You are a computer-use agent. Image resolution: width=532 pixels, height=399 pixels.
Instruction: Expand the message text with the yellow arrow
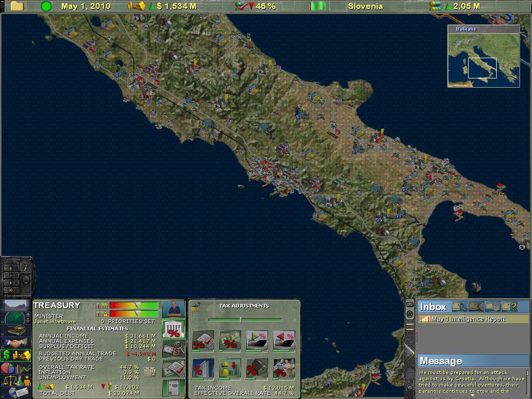[472, 395]
